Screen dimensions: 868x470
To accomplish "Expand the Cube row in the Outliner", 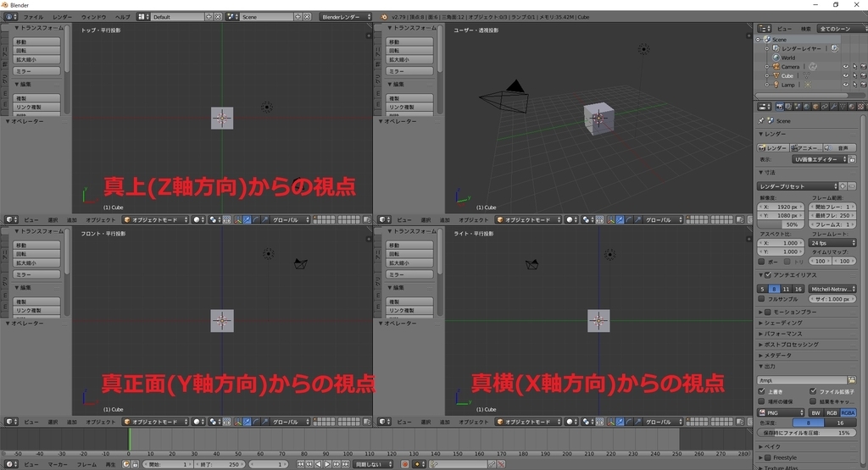I will point(767,75).
